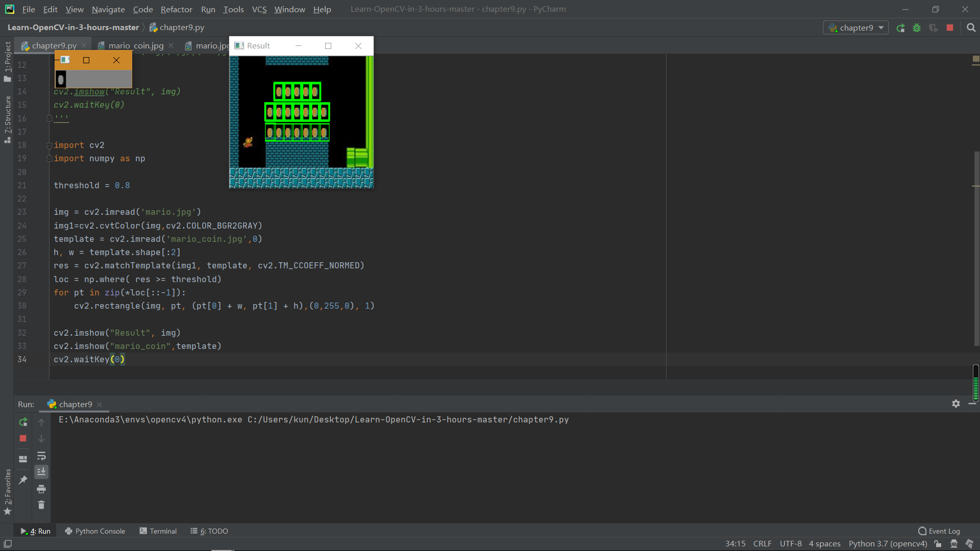Image resolution: width=980 pixels, height=551 pixels.
Task: Click the debug bug icon in the toolbar
Action: 917,28
